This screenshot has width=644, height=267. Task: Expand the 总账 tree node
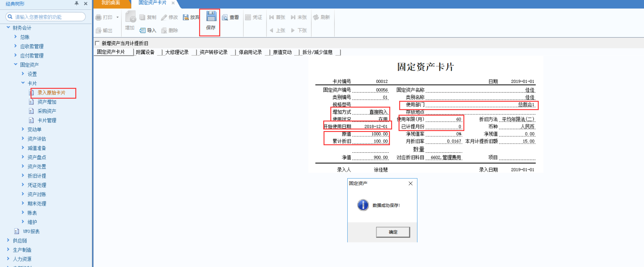16,37
